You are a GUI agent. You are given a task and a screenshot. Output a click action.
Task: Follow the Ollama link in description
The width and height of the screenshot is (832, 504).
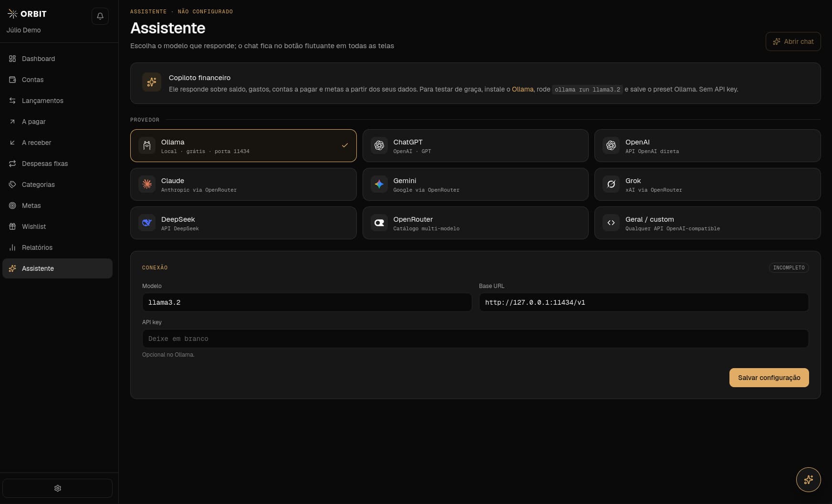click(522, 89)
